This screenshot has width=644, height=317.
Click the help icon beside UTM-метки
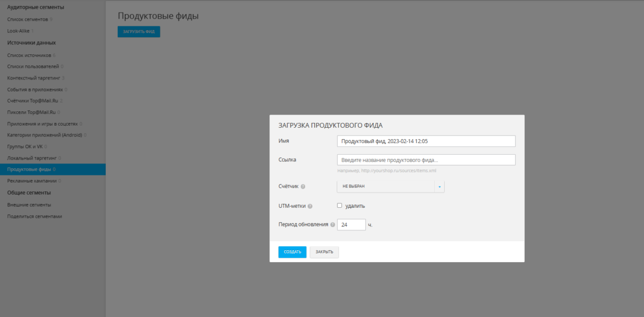coord(310,206)
